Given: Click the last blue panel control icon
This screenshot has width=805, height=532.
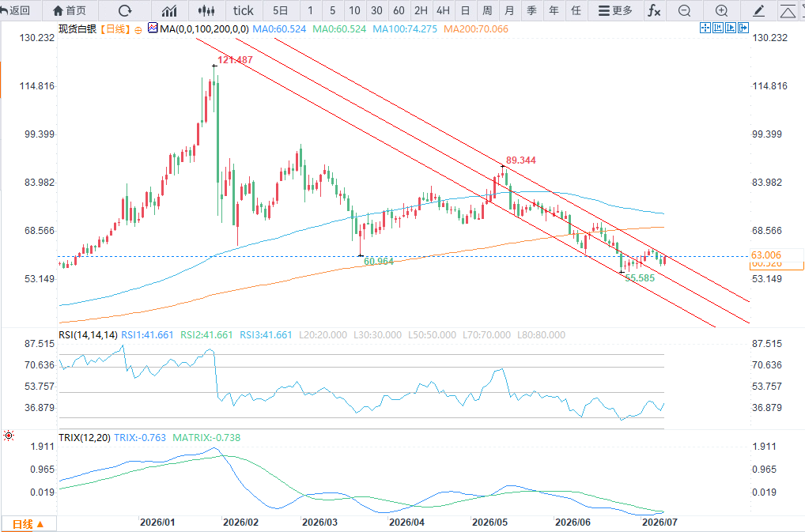Looking at the screenshot, I should coord(743,28).
